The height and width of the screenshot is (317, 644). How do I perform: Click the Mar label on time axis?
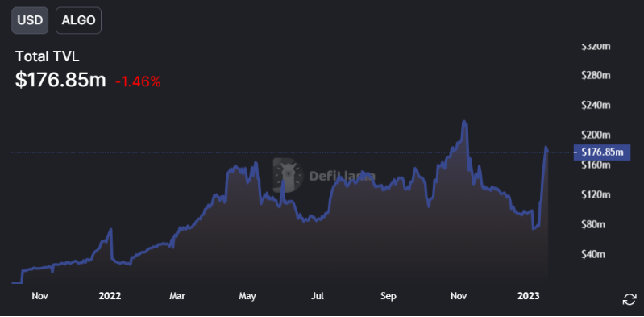[178, 296]
